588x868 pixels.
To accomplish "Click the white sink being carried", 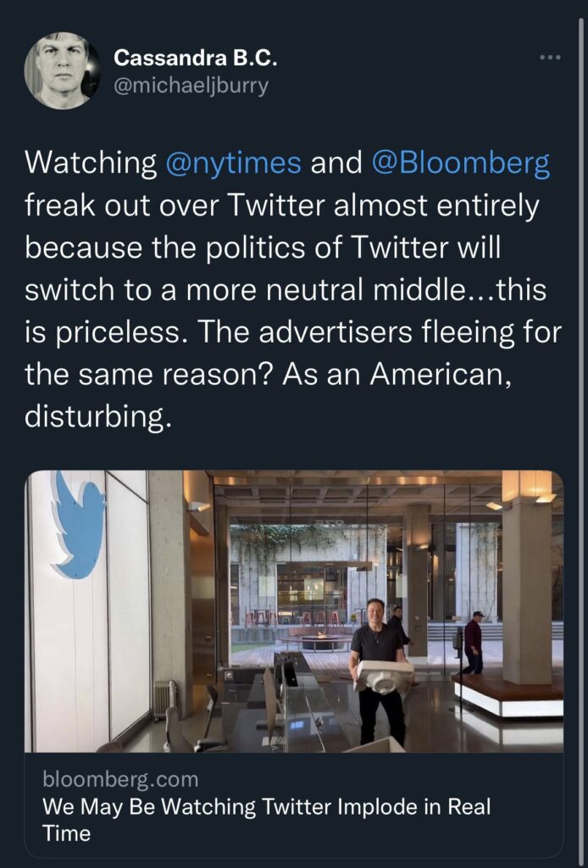I will [x=386, y=677].
